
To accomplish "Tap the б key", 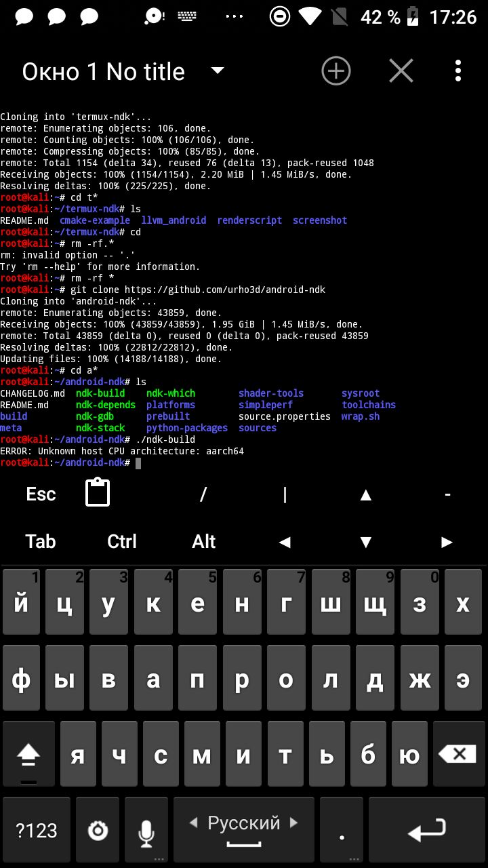I will (x=368, y=753).
